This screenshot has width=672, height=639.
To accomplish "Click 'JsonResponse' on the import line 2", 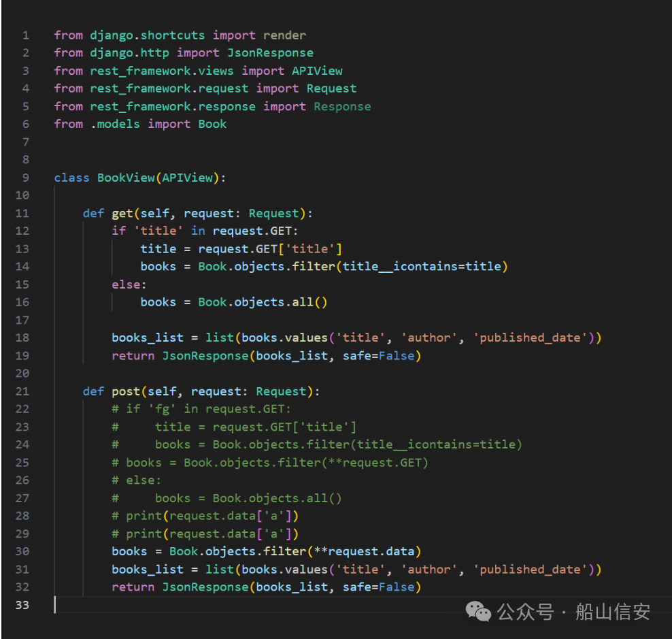I will (271, 53).
